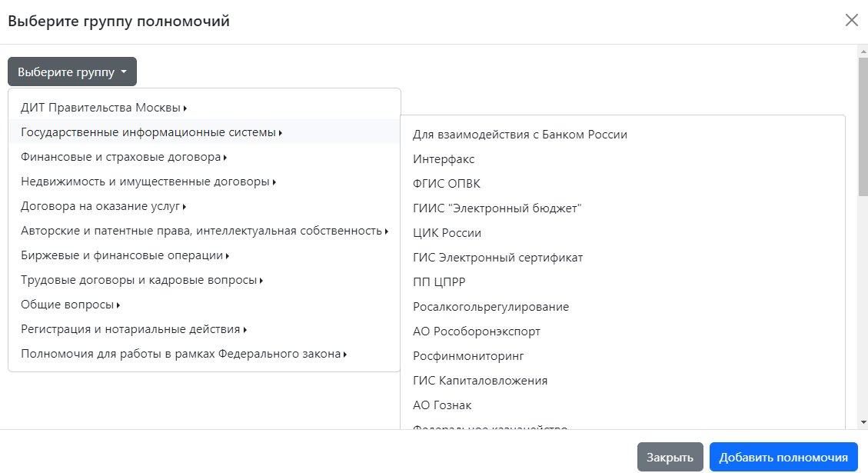The width and height of the screenshot is (868, 473).
Task: Close the dialog with the X icon
Action: (851, 21)
